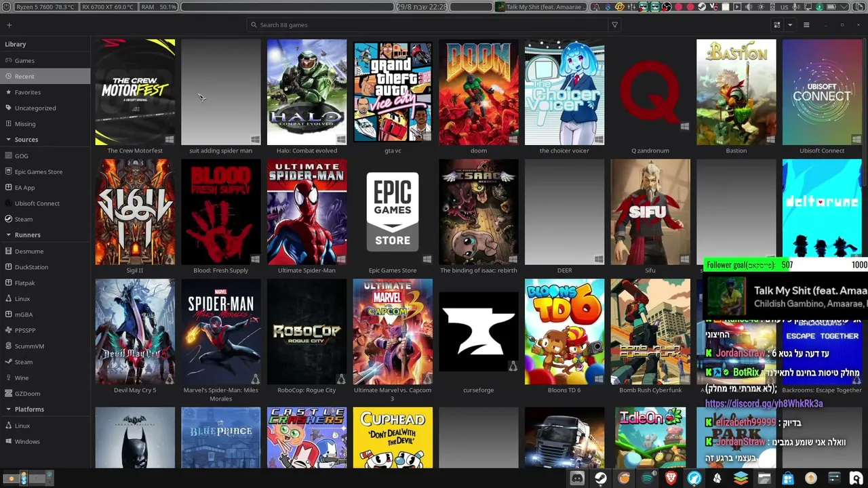Select the Wine runner

(45, 378)
